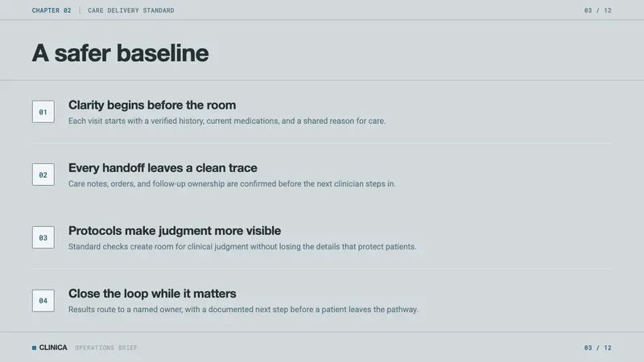Click the CLINICA brand name in footer

pyautogui.click(x=53, y=348)
